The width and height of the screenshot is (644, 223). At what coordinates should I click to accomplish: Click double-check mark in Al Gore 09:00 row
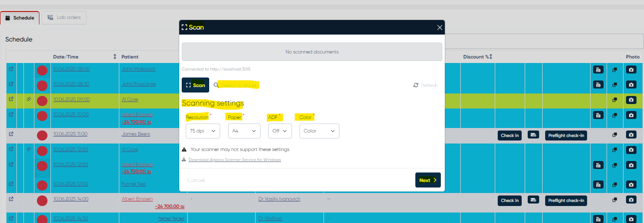pyautogui.click(x=29, y=99)
